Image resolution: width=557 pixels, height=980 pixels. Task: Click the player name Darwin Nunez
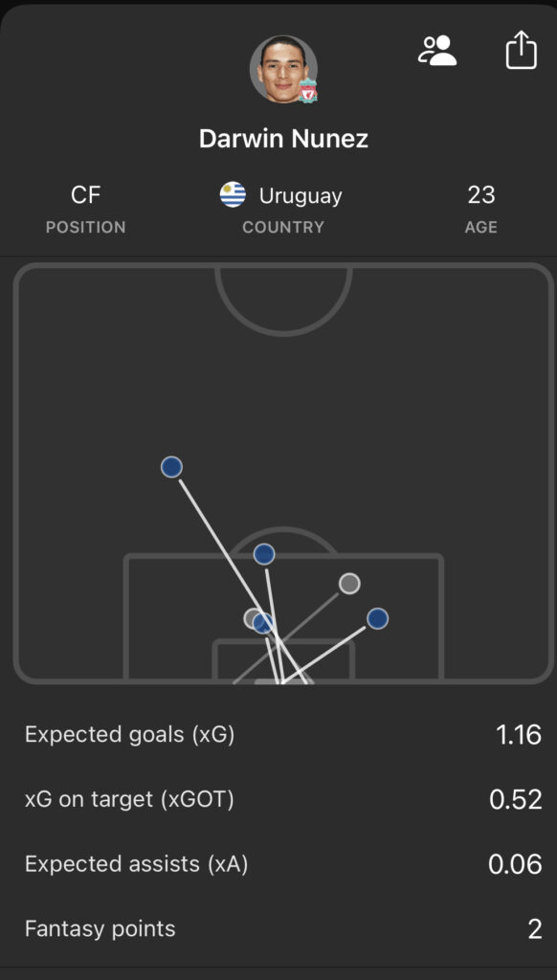282,138
